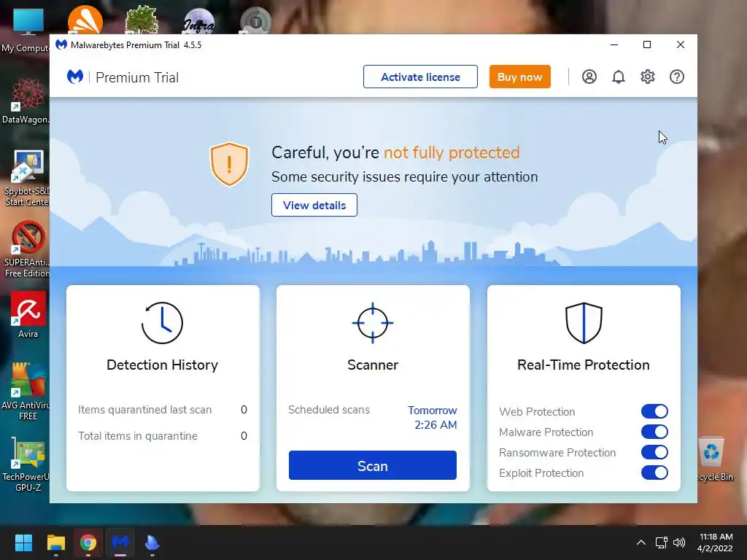Select the Avira desktop shortcut
The width and height of the screenshot is (747, 560).
[28, 315]
